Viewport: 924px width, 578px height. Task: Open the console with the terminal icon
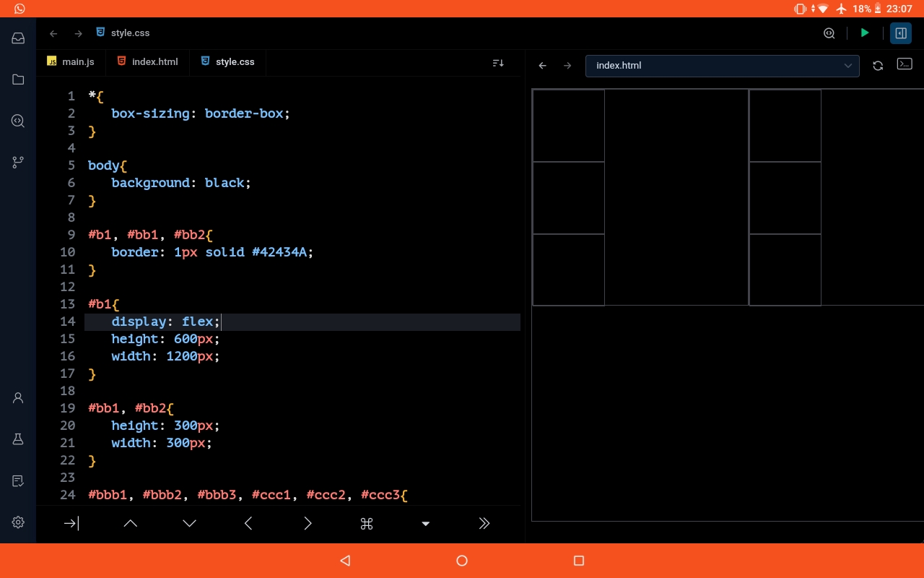905,65
